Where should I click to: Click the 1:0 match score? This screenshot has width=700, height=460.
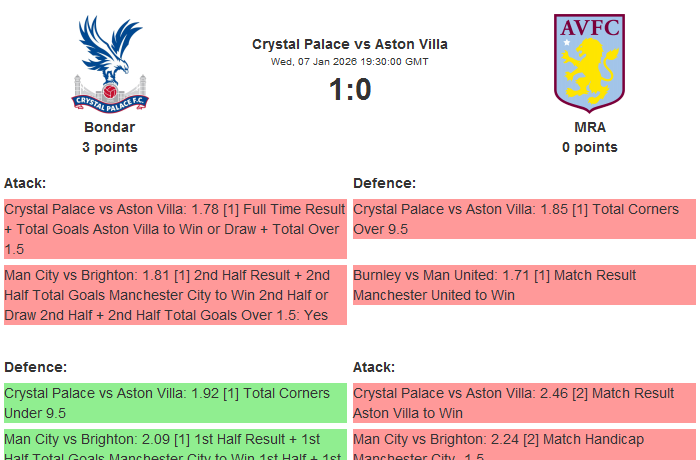tap(350, 90)
